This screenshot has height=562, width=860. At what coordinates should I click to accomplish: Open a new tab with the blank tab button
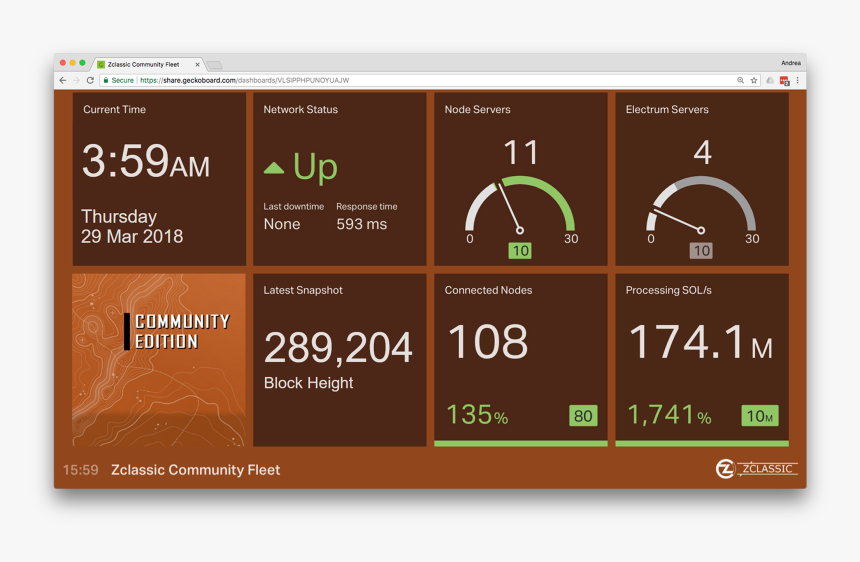214,65
